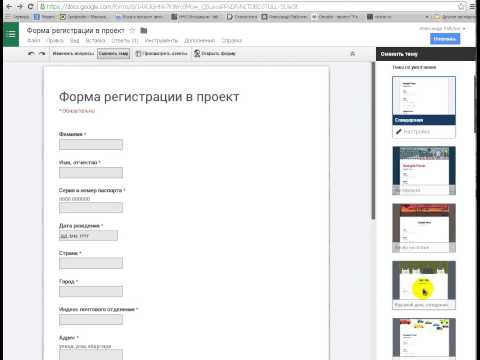The width and height of the screenshot is (480, 360).
Task: Click the form area vertical scrollbar
Action: (373, 140)
